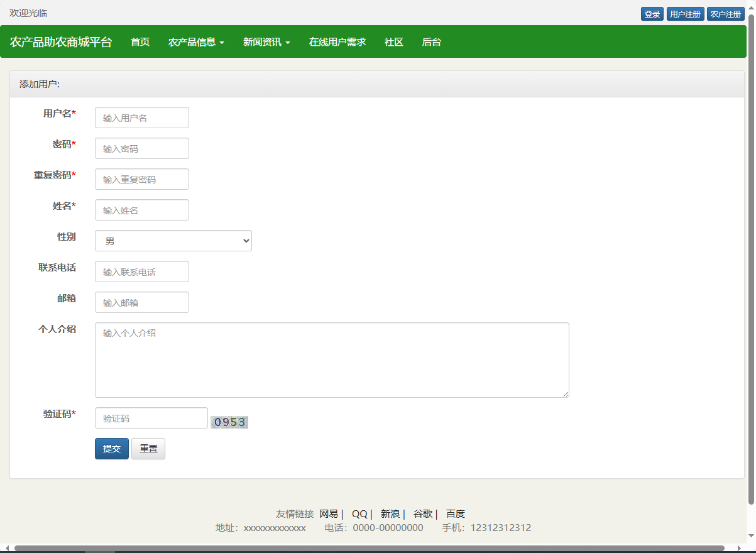Open the 网易 friend link
756x553 pixels.
[329, 513]
